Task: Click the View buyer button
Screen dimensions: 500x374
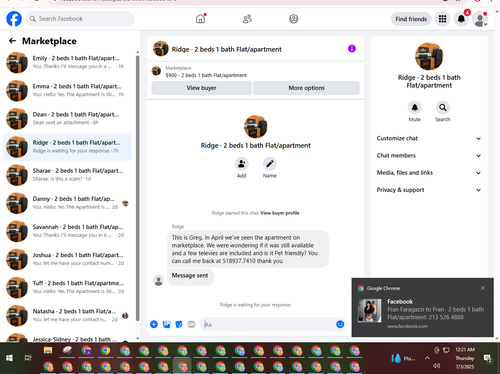Action: pos(201,88)
